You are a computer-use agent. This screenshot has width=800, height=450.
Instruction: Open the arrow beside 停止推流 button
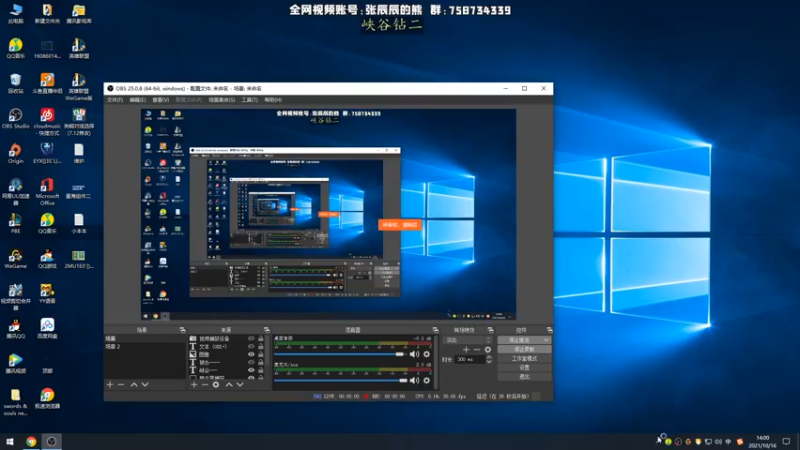(x=546, y=340)
